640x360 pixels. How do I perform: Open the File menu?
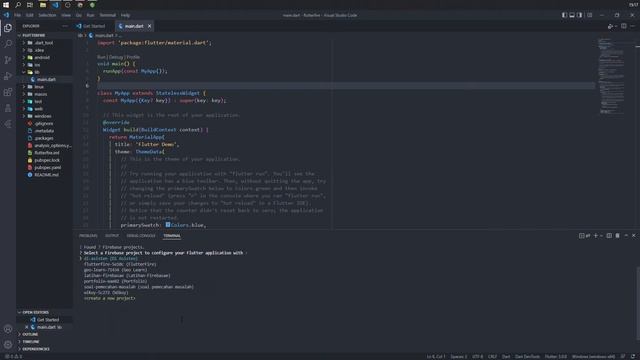18,15
